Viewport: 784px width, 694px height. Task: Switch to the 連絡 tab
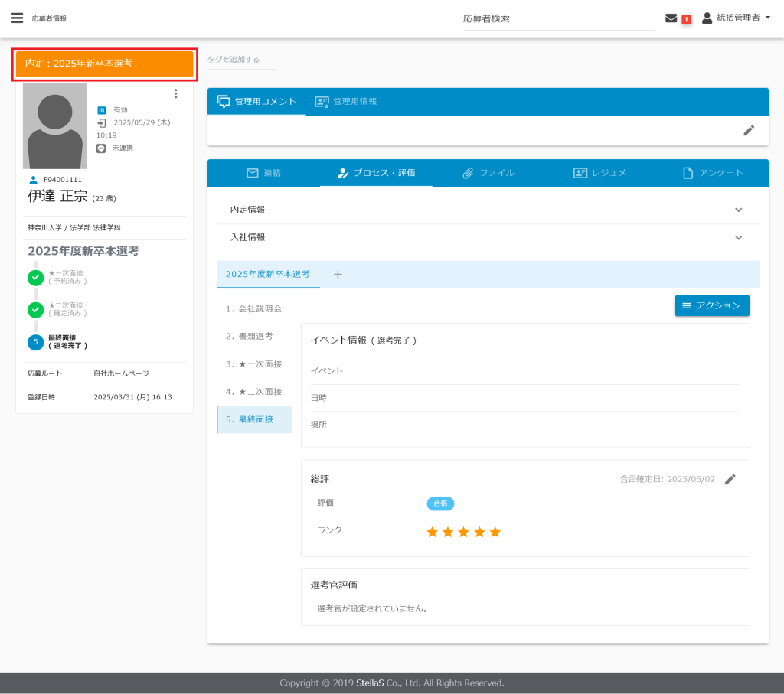(x=263, y=173)
